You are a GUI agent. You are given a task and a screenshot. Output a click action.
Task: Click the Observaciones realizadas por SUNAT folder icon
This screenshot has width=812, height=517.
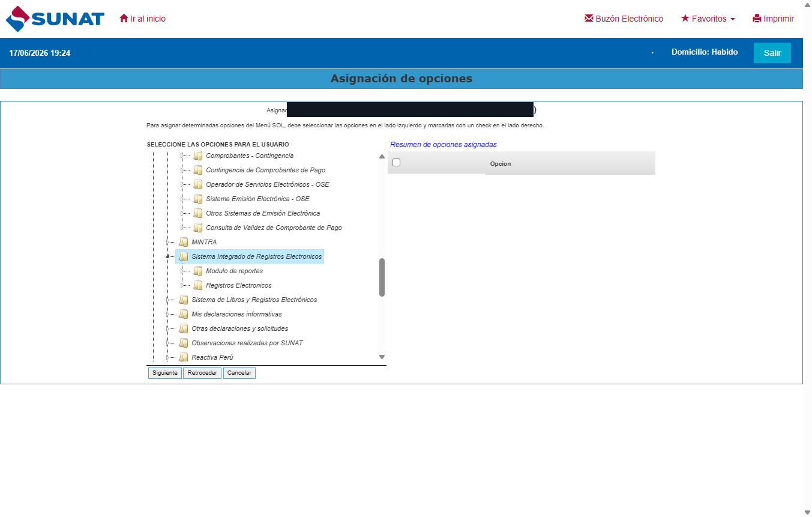tap(184, 343)
